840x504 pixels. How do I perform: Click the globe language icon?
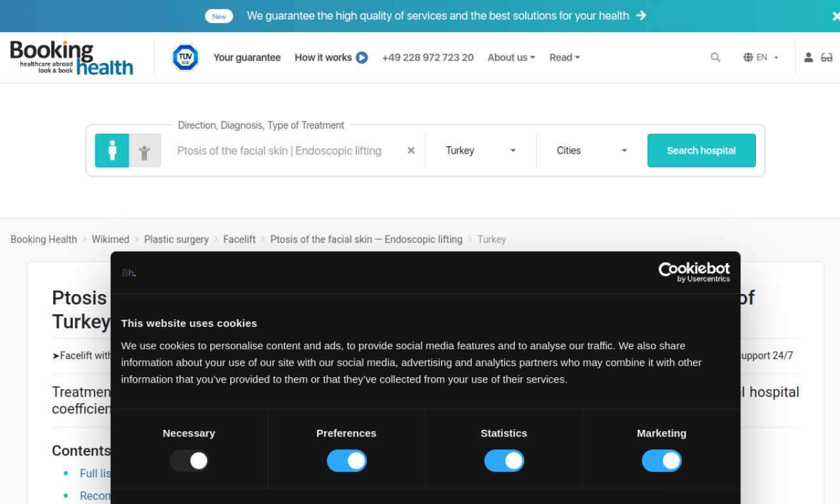(748, 58)
